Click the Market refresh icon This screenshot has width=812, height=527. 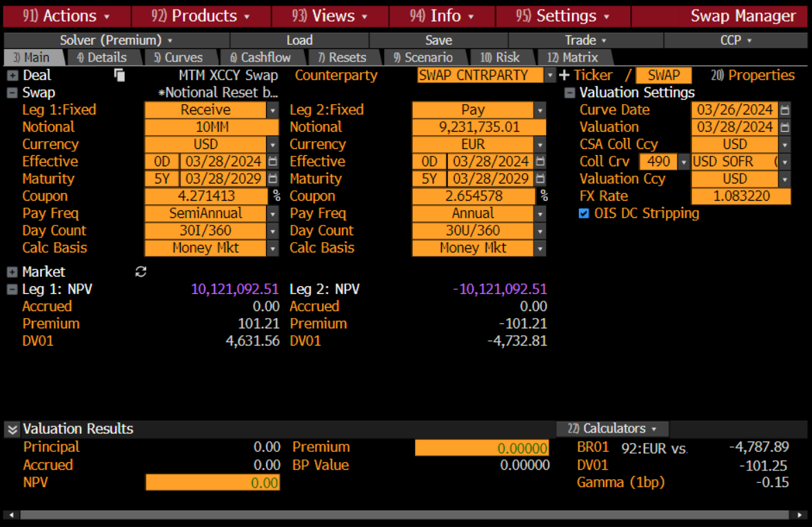tap(141, 272)
